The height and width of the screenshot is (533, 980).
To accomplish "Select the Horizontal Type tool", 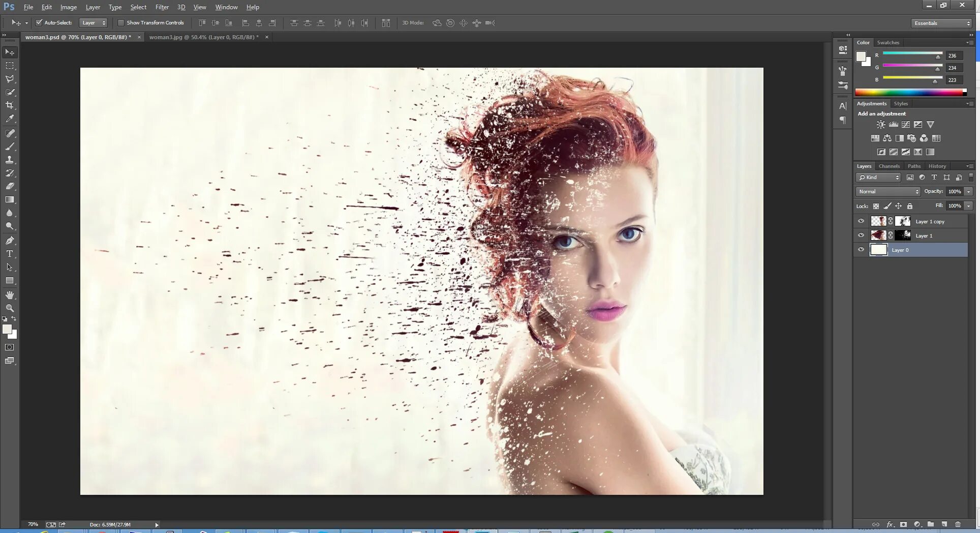I will tap(10, 254).
